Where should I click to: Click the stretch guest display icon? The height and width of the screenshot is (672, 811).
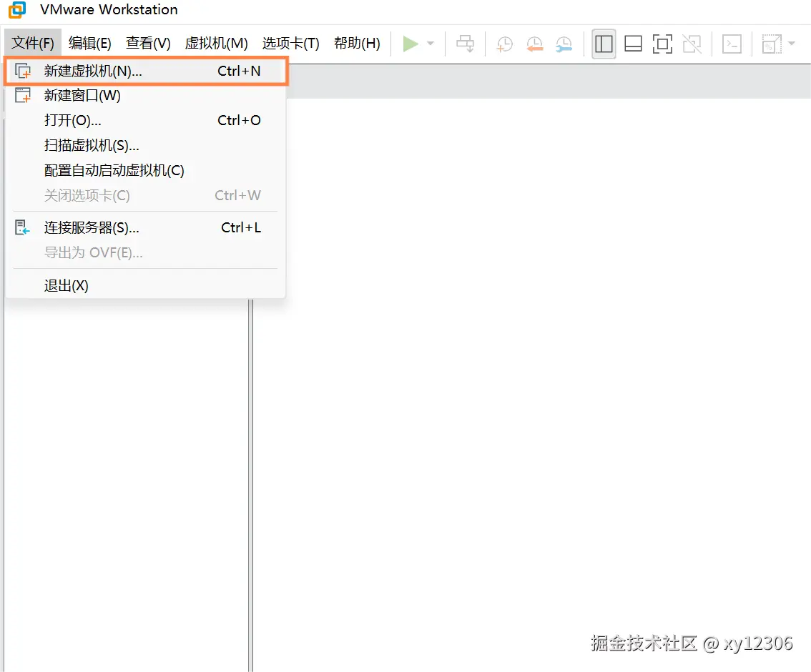click(772, 44)
